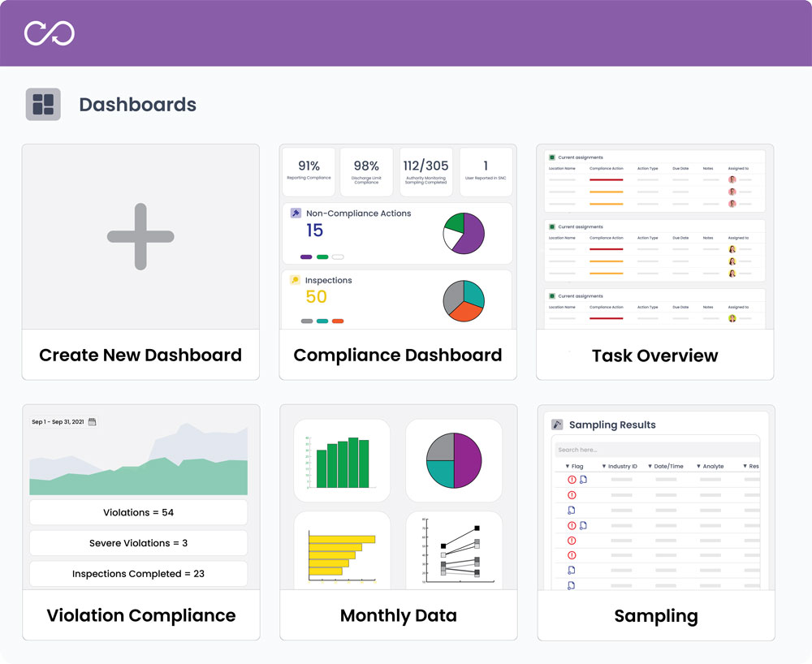Click the 112/305 Sampling Completed tile
812x664 pixels.
425,172
